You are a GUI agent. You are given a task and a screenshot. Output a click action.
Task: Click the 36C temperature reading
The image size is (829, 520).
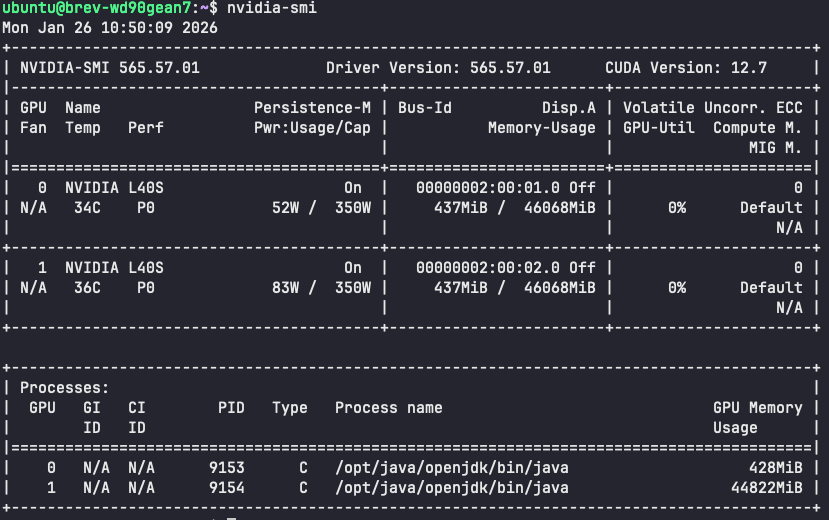[82, 288]
